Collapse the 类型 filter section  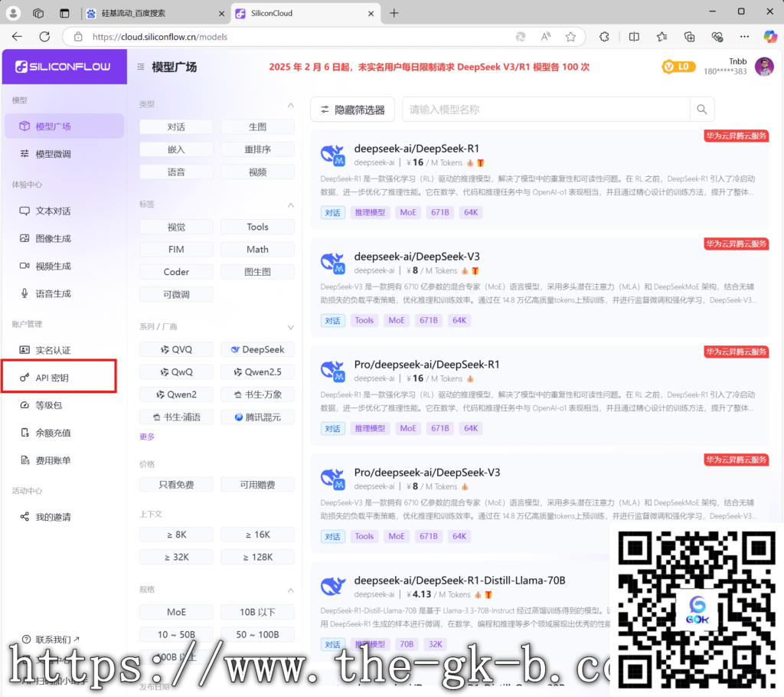pyautogui.click(x=290, y=105)
